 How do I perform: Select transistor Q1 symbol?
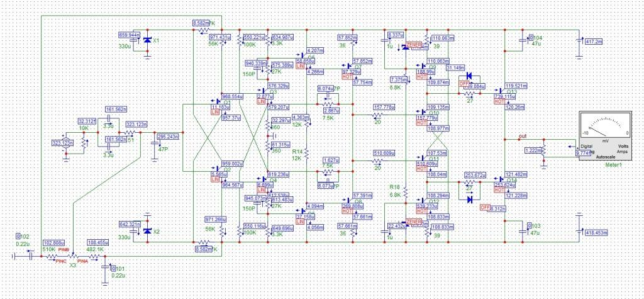pos(218,101)
